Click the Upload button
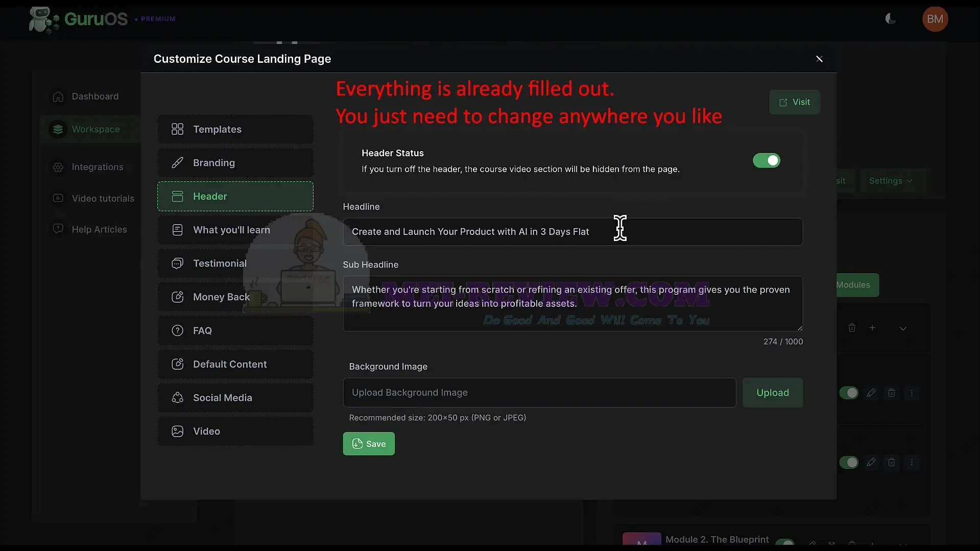This screenshot has width=980, height=551. (x=772, y=393)
